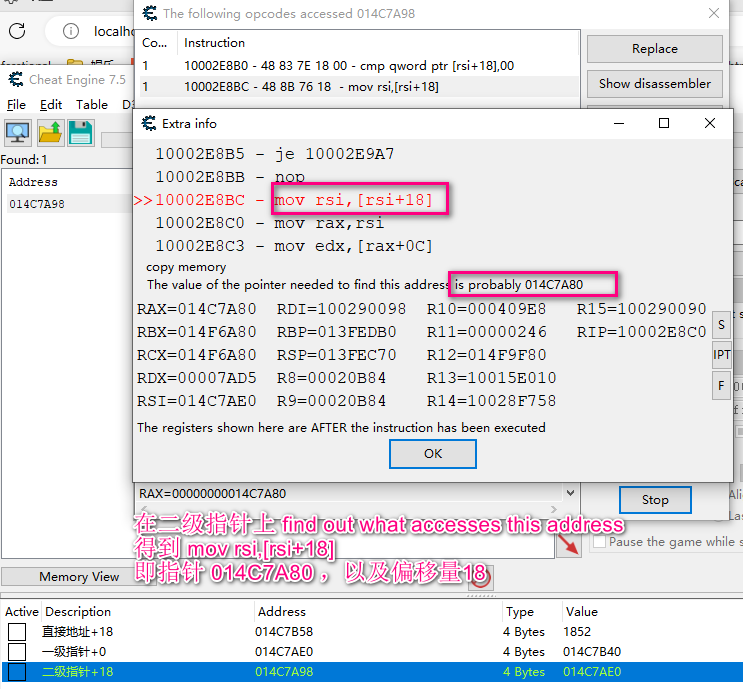743x689 pixels.
Task: Click the 二级指针+18 description
Action: click(78, 672)
